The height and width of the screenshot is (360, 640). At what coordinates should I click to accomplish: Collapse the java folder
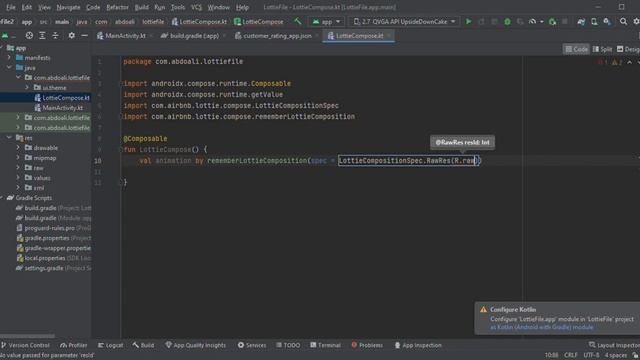pos(9,67)
